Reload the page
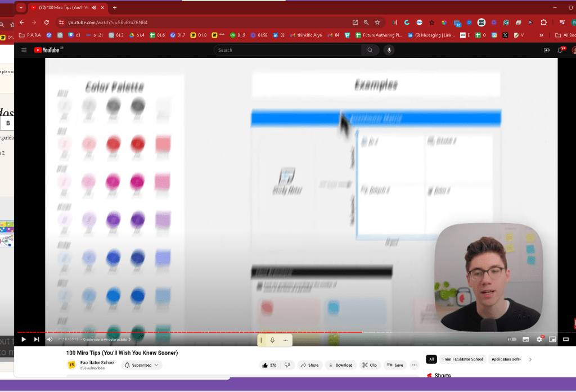The image size is (576, 392). (47, 22)
